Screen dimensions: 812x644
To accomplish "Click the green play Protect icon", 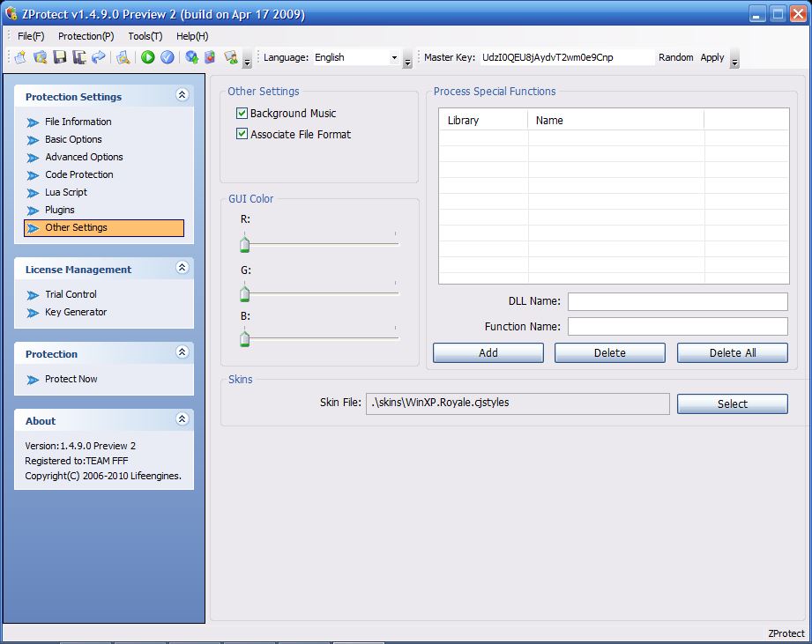I will coord(147,57).
